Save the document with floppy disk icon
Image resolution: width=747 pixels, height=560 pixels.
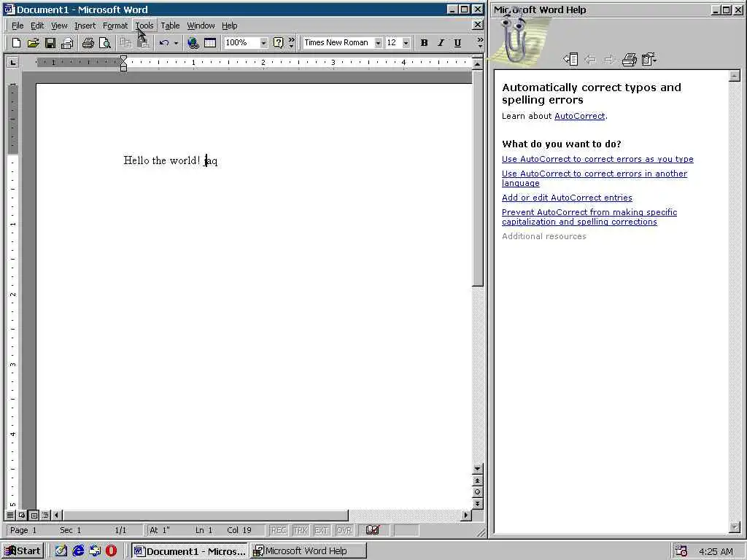click(50, 43)
